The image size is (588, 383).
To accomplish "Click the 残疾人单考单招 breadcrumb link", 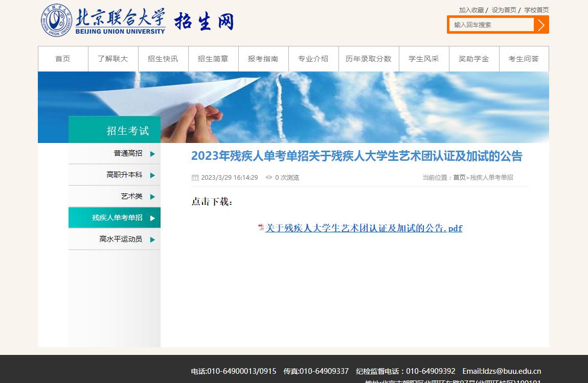I will [x=492, y=178].
